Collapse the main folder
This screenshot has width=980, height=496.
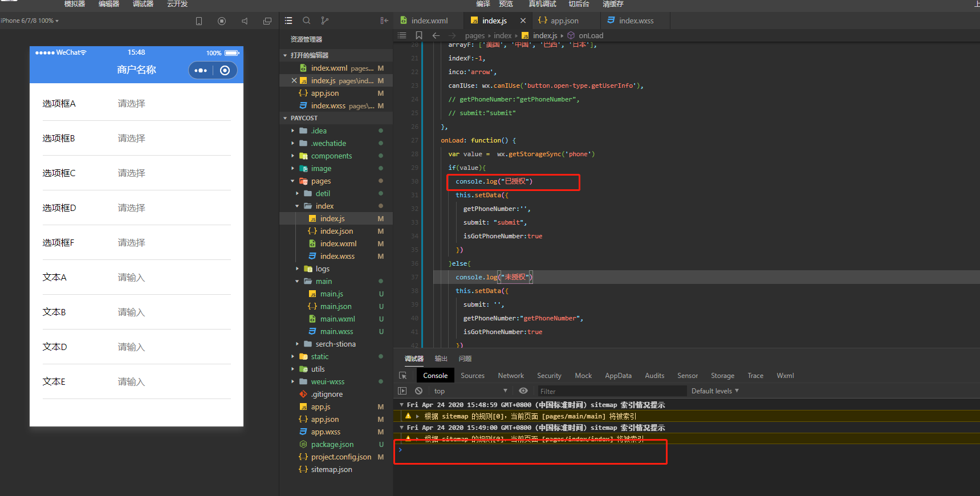click(298, 282)
